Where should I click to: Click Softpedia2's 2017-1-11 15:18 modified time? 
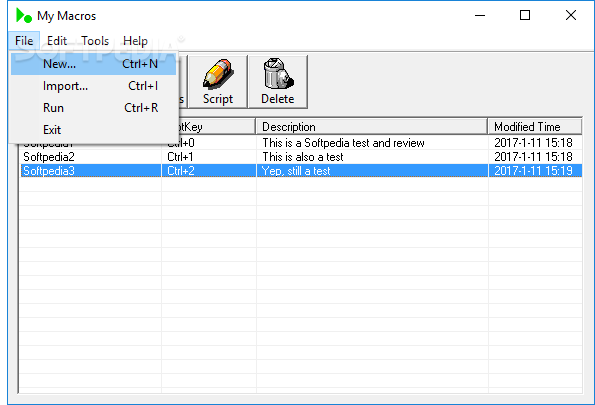click(x=533, y=157)
